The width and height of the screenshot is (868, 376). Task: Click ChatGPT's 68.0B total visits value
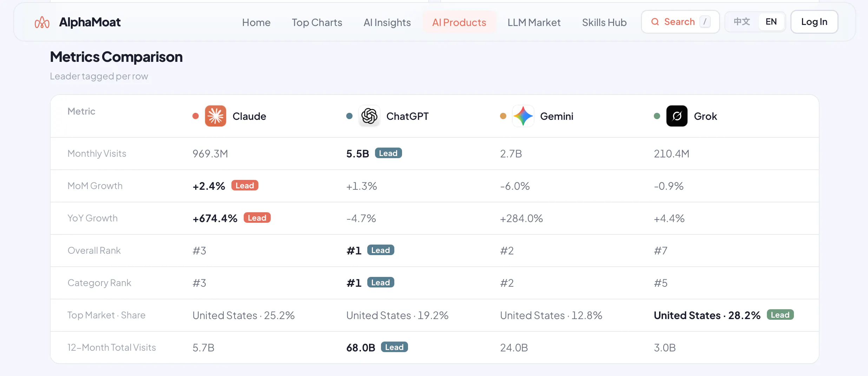[x=361, y=348]
